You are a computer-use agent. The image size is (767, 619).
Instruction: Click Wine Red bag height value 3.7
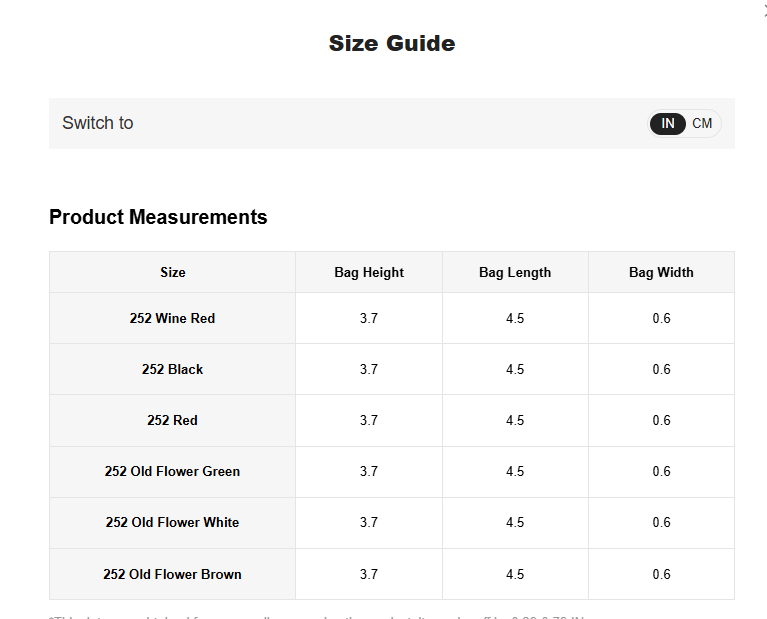[369, 319]
